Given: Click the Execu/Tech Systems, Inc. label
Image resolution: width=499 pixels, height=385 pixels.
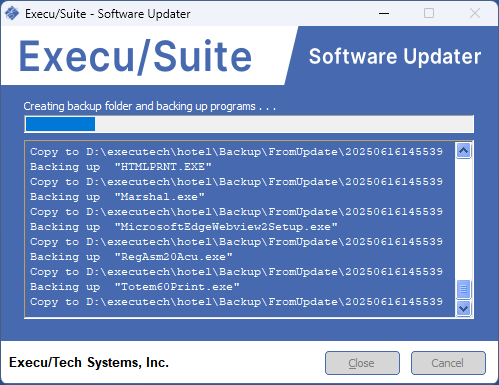Looking at the screenshot, I should [x=89, y=363].
